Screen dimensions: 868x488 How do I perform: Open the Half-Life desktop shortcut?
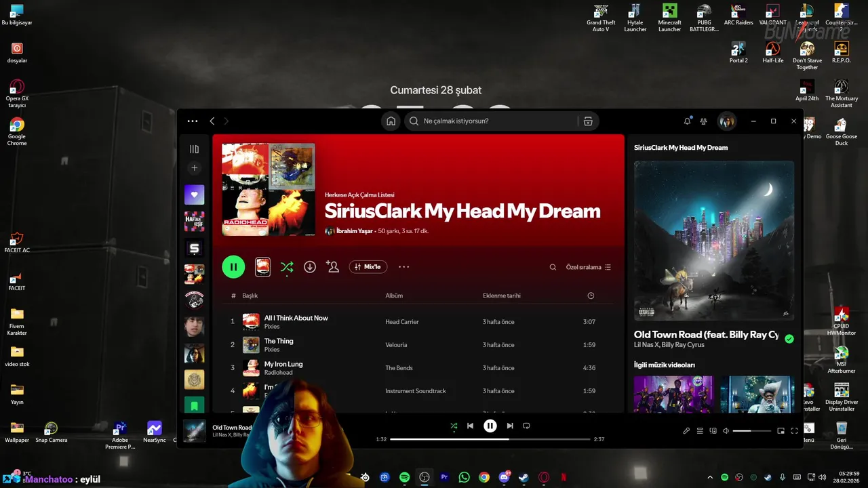pyautogui.click(x=772, y=52)
